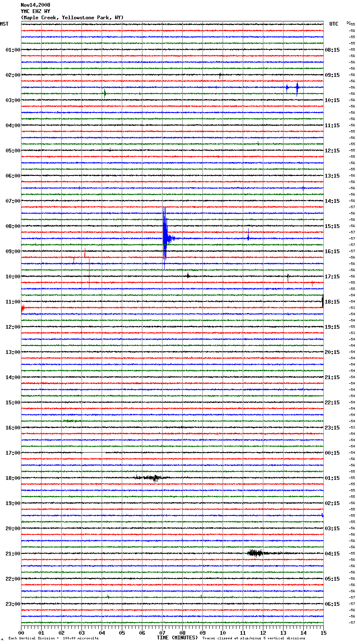
Task: Click the tall blue spike near minute 13.7 under 02:00
Action: pos(297,88)
